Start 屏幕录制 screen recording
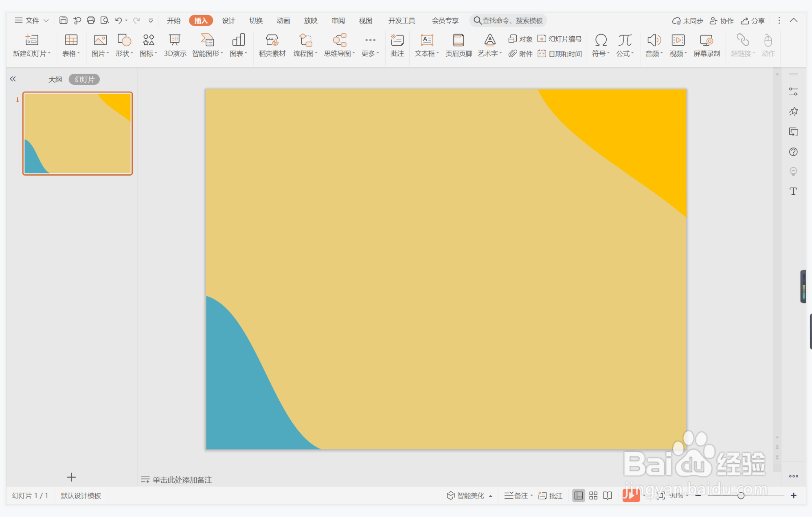Viewport: 812px width, 517px height. (707, 45)
